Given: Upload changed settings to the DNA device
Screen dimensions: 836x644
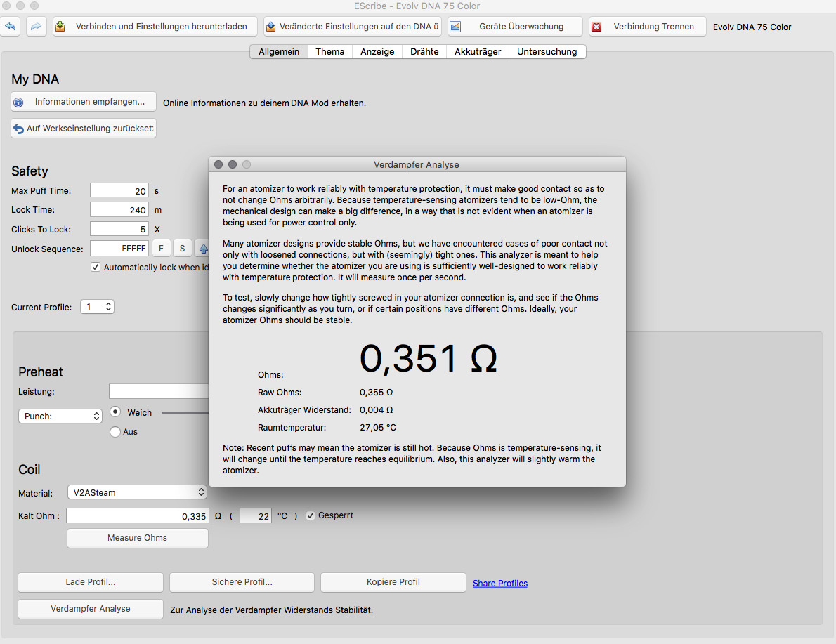Looking at the screenshot, I should click(x=353, y=27).
